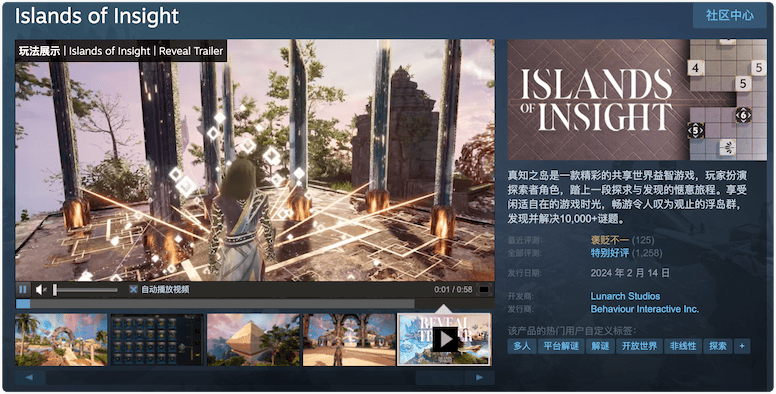Go to next thumbnails with right arrow
Viewport: 776px width, 394px height.
pyautogui.click(x=479, y=378)
